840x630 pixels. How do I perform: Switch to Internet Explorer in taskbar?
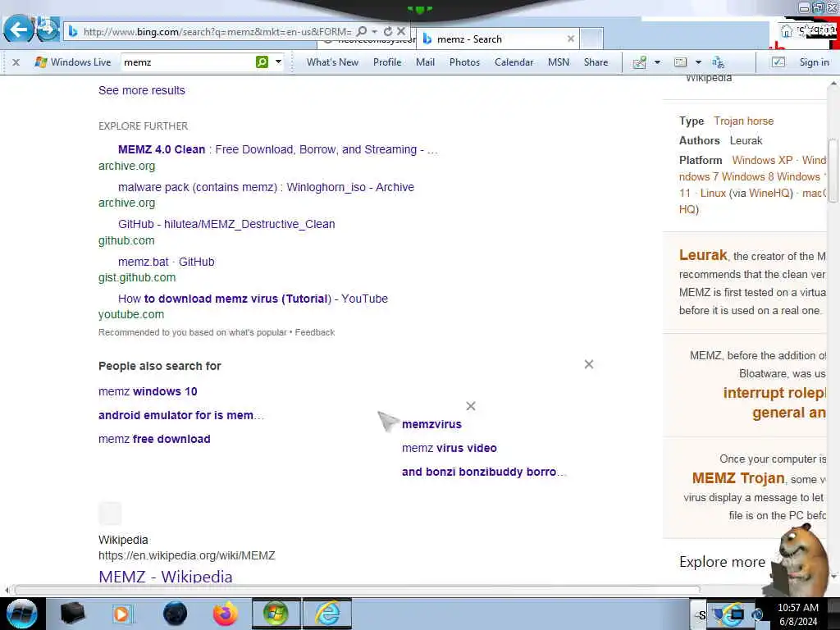(327, 614)
